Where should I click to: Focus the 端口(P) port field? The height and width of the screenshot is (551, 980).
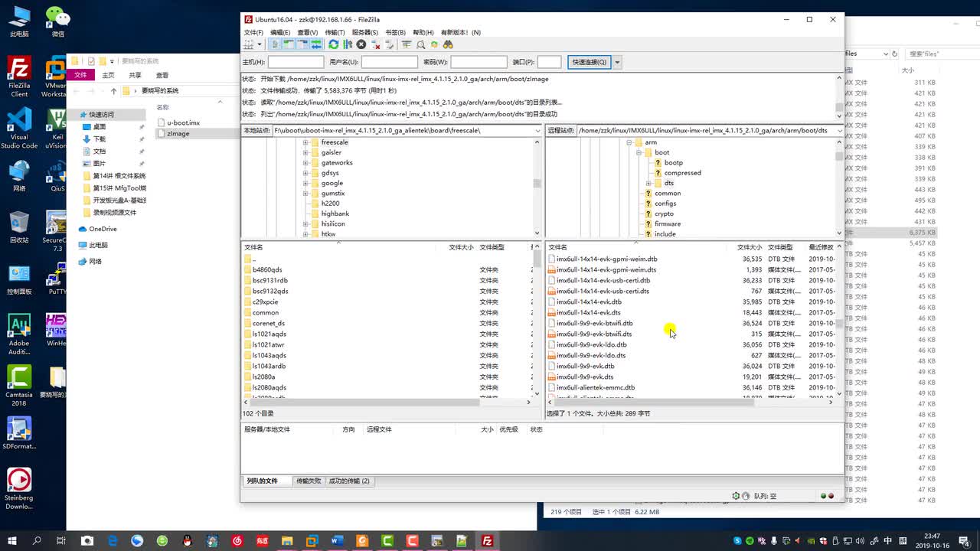pyautogui.click(x=549, y=62)
